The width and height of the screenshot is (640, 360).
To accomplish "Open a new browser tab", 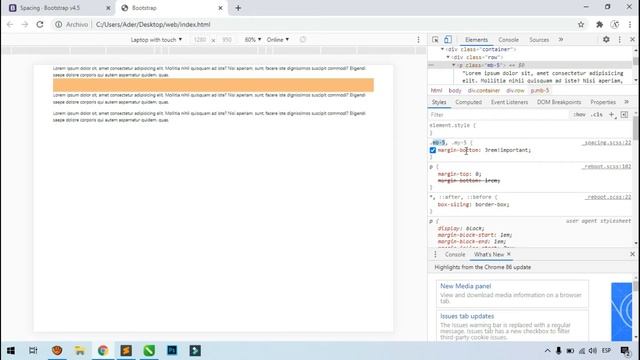I will [238, 8].
